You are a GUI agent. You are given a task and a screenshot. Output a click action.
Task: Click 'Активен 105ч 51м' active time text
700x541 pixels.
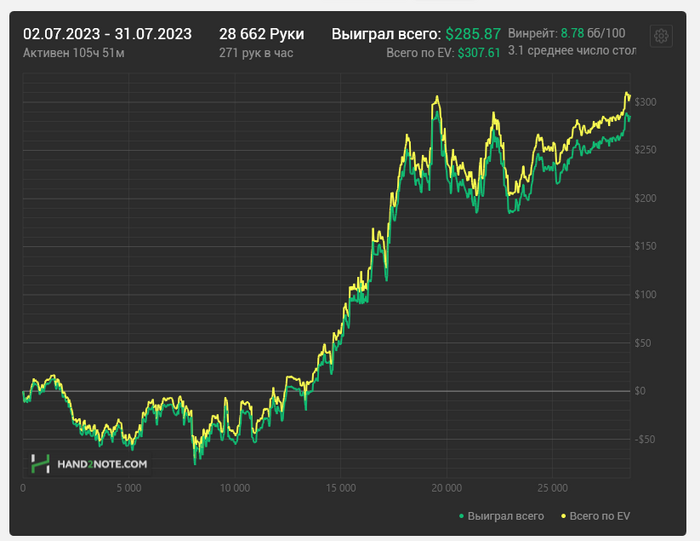click(74, 53)
